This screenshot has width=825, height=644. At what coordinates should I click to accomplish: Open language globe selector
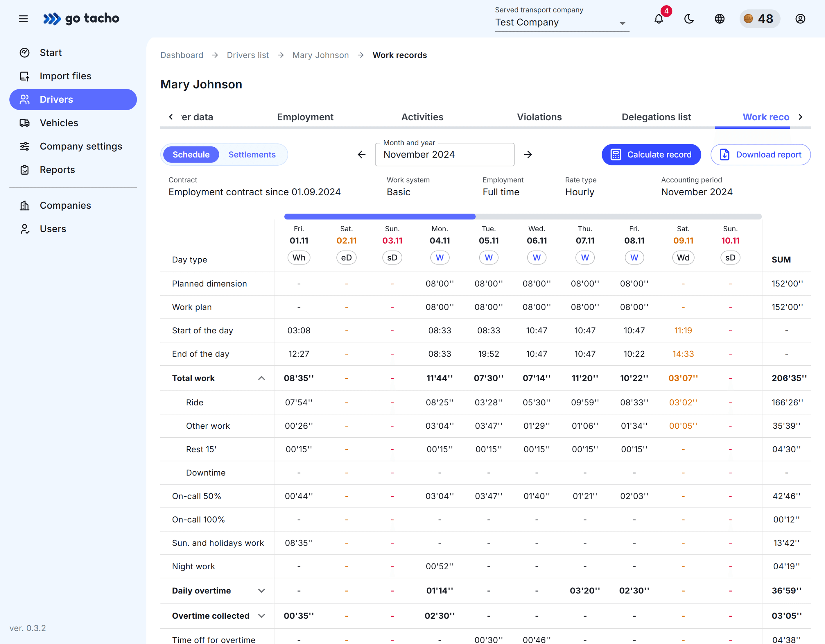tap(720, 19)
